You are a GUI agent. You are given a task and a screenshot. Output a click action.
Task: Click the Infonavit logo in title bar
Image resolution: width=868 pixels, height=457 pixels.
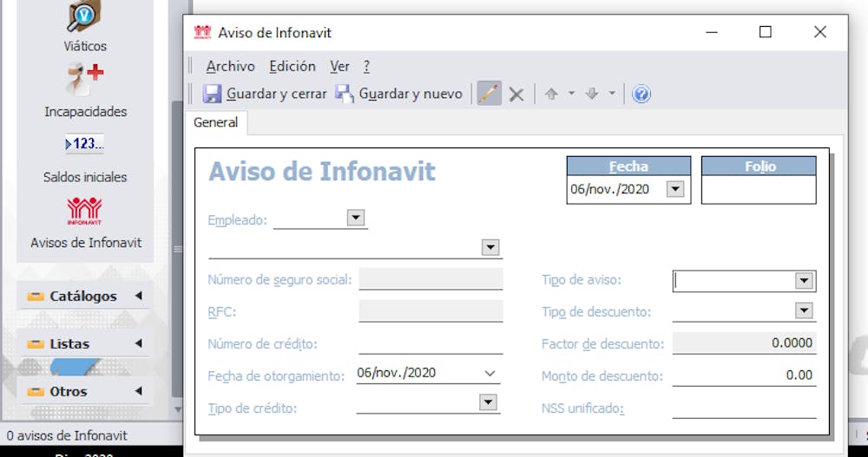[x=202, y=33]
